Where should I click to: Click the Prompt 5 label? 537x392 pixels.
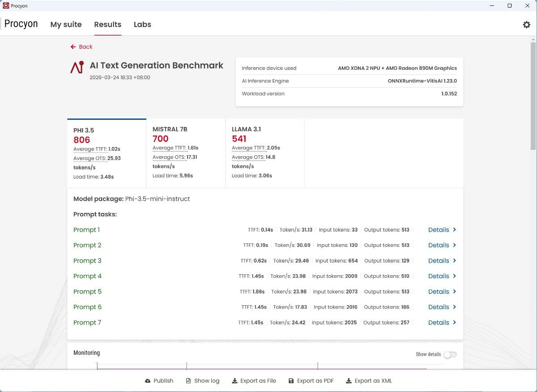(87, 291)
